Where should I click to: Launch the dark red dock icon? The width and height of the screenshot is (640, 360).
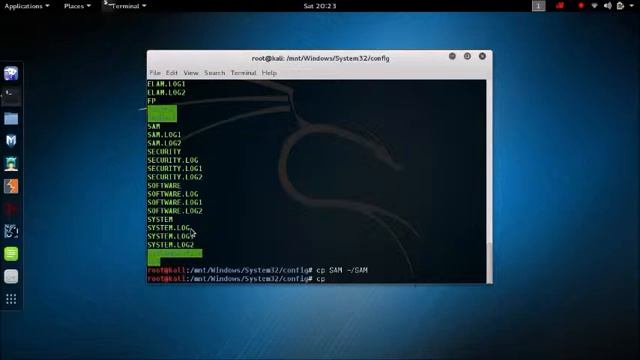(x=11, y=209)
